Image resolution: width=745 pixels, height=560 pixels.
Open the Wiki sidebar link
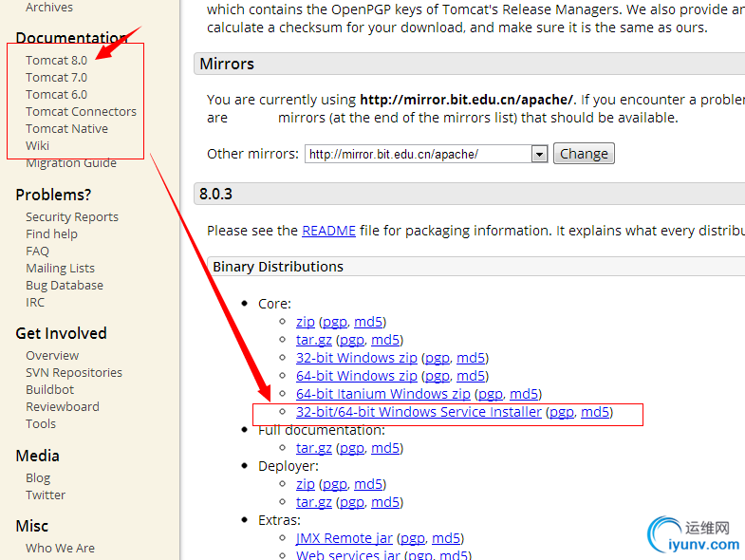pyautogui.click(x=38, y=146)
